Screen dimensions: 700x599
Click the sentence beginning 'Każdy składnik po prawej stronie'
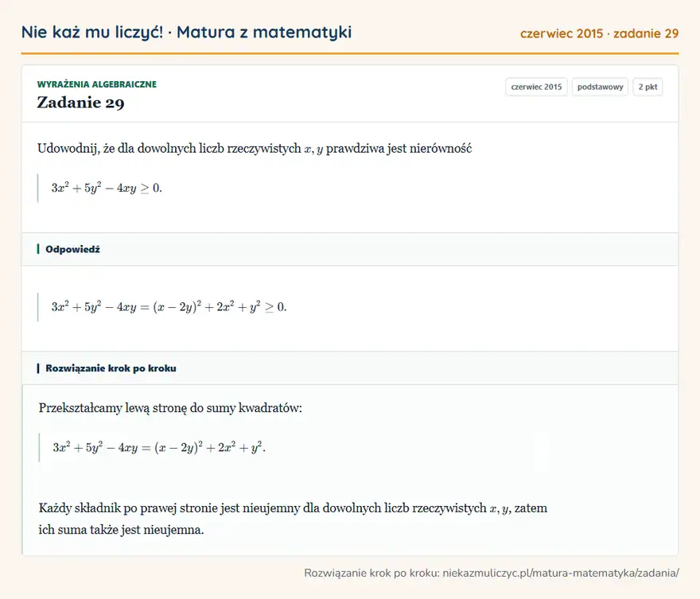[x=293, y=508]
